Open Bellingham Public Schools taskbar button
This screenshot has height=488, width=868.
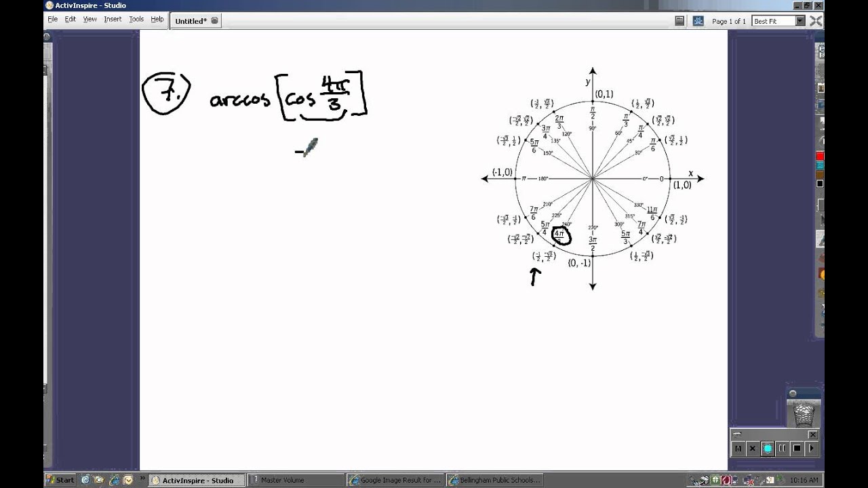[494, 480]
